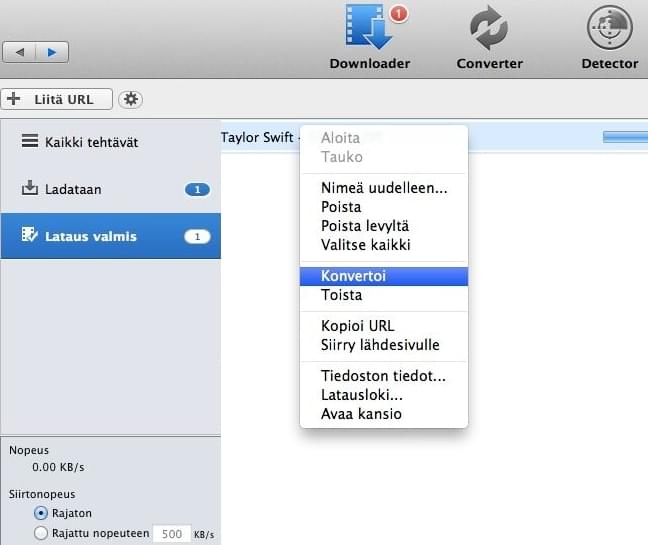
Task: Choose Tiedoston tiedot... from the context menu
Action: (x=384, y=376)
